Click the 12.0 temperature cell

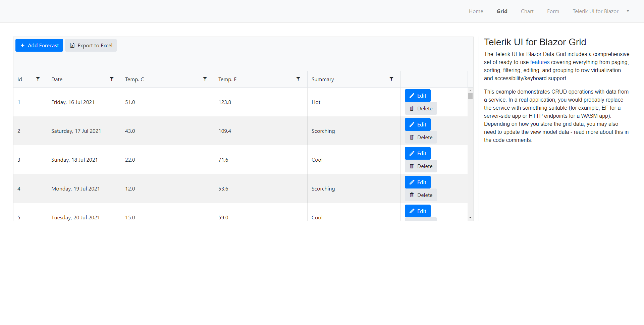(167, 188)
